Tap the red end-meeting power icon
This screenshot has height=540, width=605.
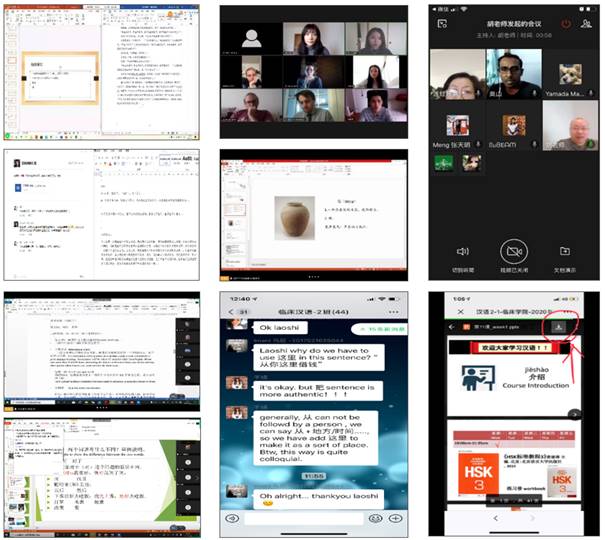click(x=565, y=24)
